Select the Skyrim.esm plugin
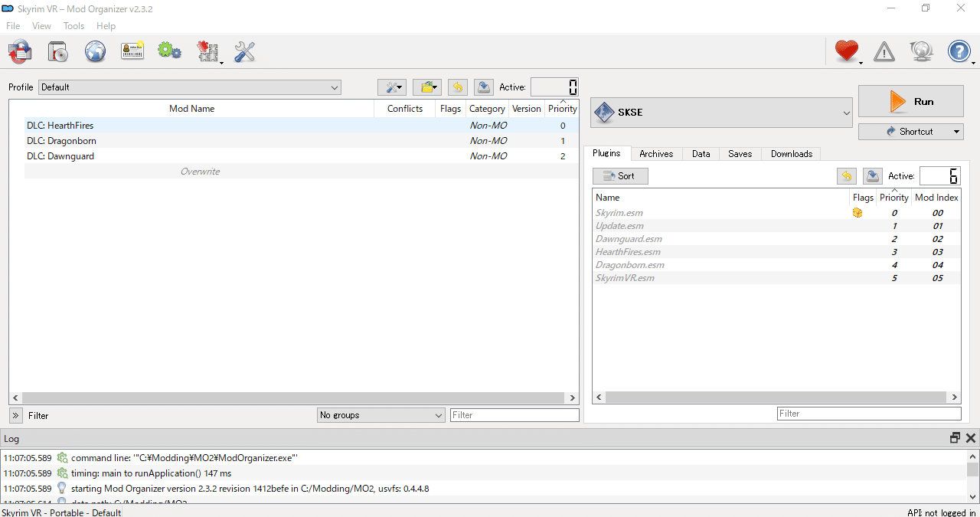 point(776,213)
